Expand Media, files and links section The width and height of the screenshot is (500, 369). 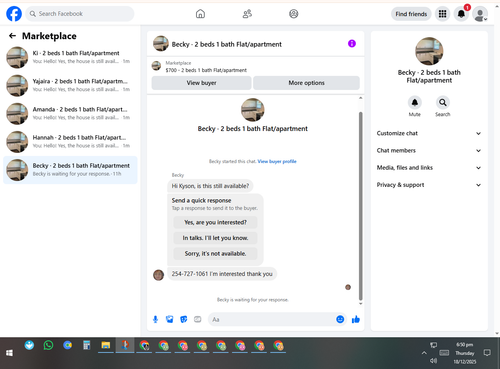click(429, 168)
